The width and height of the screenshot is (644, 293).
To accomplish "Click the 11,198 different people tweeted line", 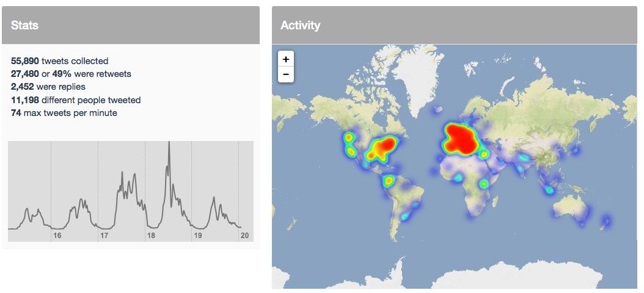I will click(x=76, y=100).
